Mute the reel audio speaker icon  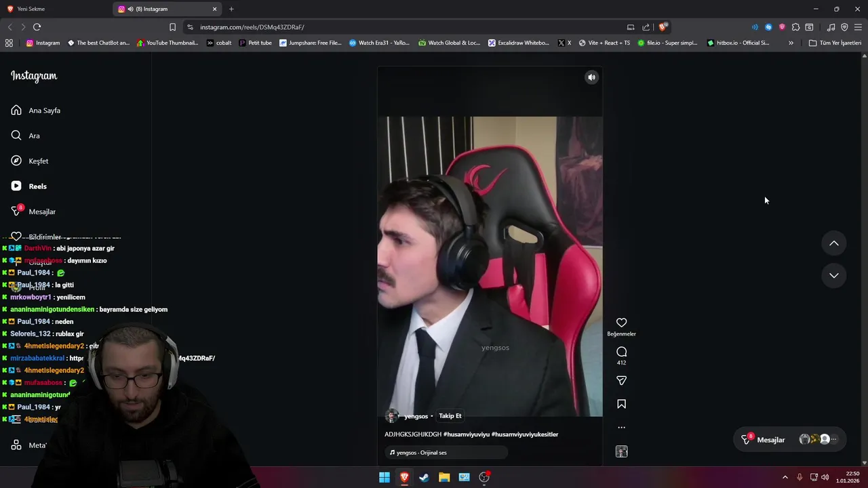[x=591, y=77]
